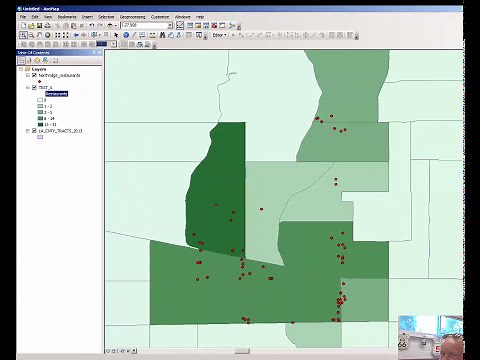Toggle LA_CNTY_TRACTS_2010 layer visibility
This screenshot has height=360, width=480.
coord(34,131)
